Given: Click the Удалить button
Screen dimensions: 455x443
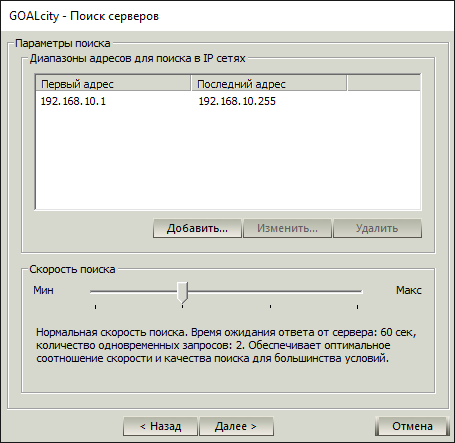Looking at the screenshot, I should 377,228.
